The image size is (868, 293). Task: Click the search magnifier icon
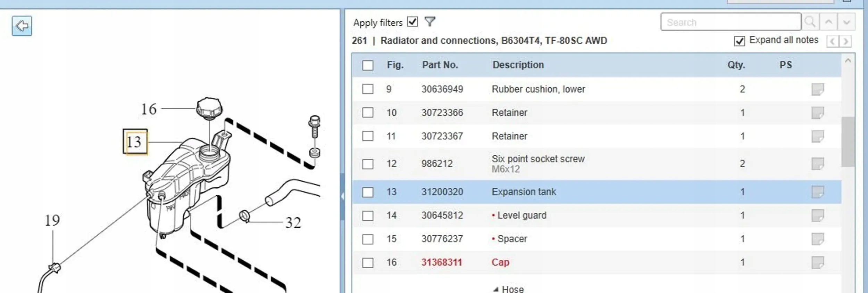coord(810,22)
